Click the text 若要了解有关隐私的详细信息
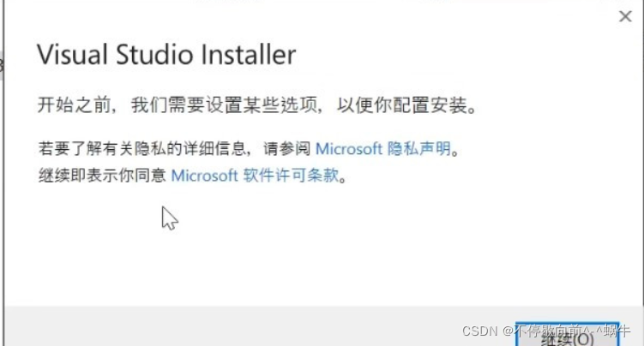The image size is (644, 346). (x=141, y=148)
